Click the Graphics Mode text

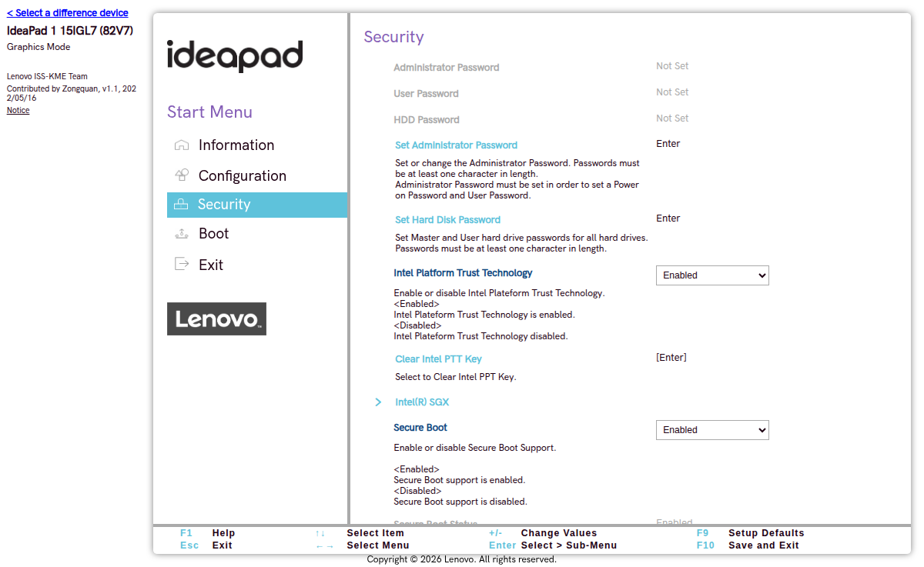38,47
